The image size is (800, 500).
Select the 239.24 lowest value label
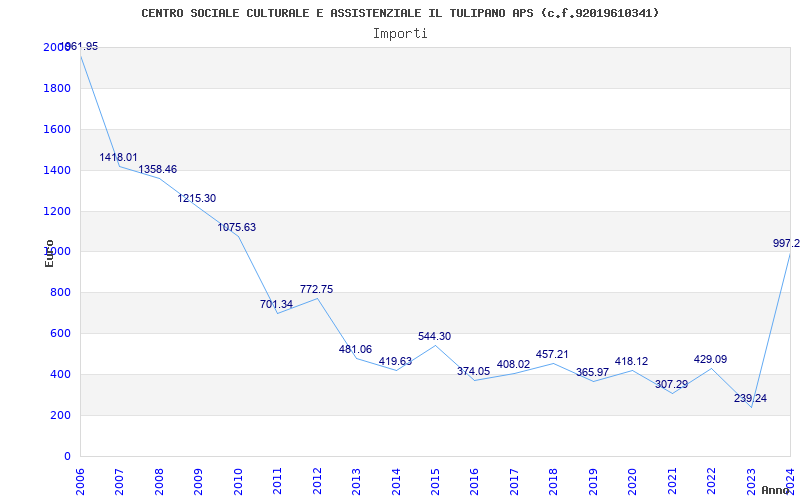[x=751, y=398]
